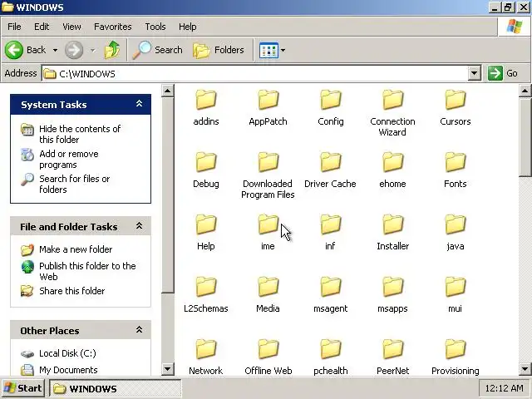This screenshot has width=532, height=399.
Task: Click Hide the contents of this folder
Action: pos(80,134)
